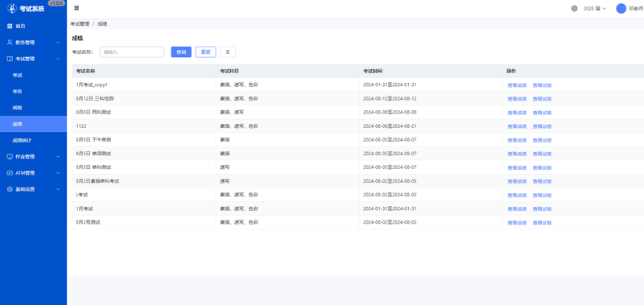644x305 pixels.
Task: Open the settings gear in top bar
Action: tap(574, 9)
